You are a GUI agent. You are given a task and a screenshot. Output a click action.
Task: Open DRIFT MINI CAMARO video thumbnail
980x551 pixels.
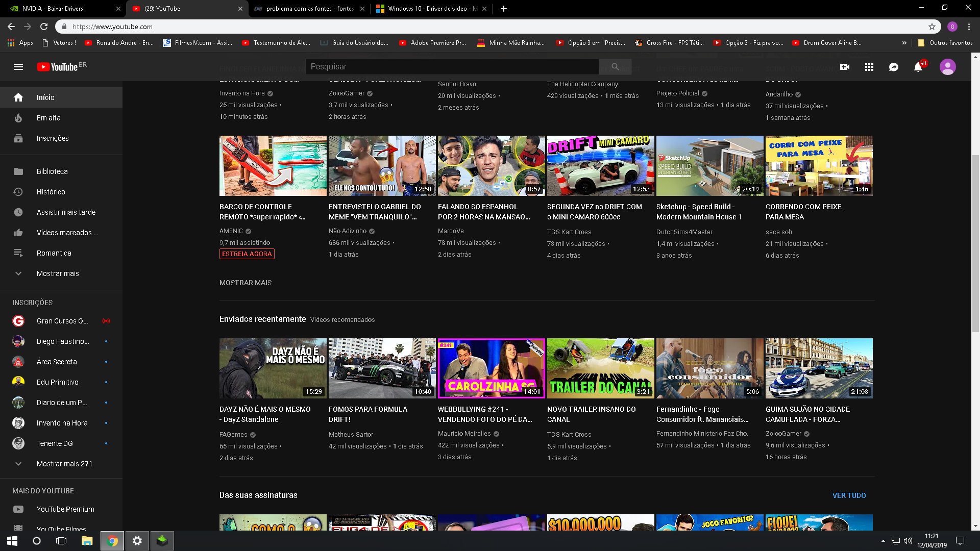(x=601, y=166)
